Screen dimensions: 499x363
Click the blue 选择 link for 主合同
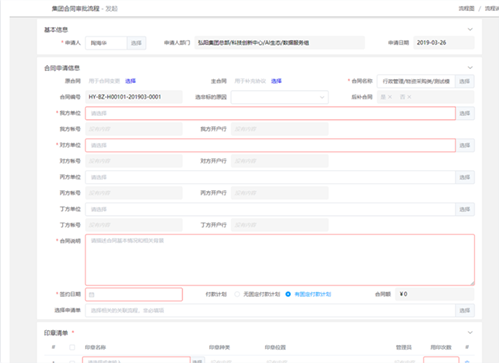point(276,81)
